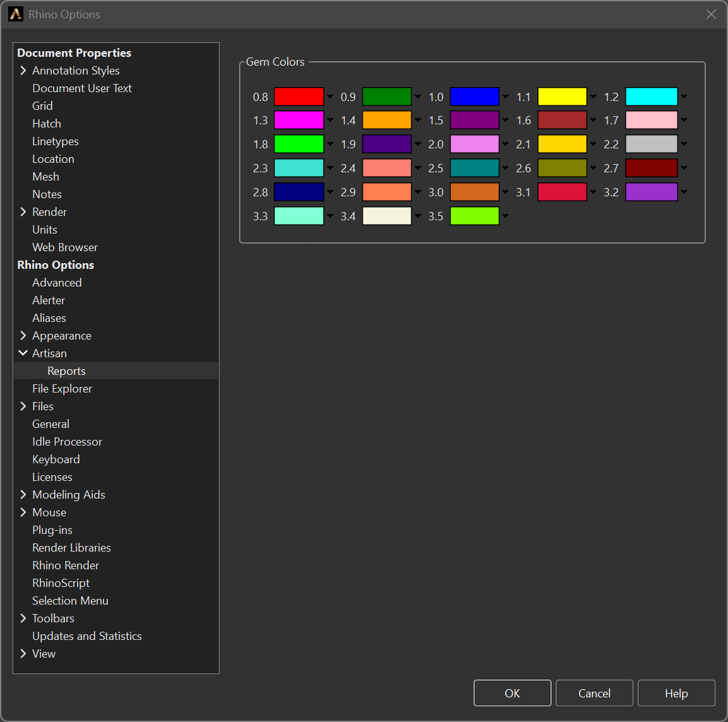Open Help for Rhino Options
Screen dimensions: 728x722
[676, 693]
